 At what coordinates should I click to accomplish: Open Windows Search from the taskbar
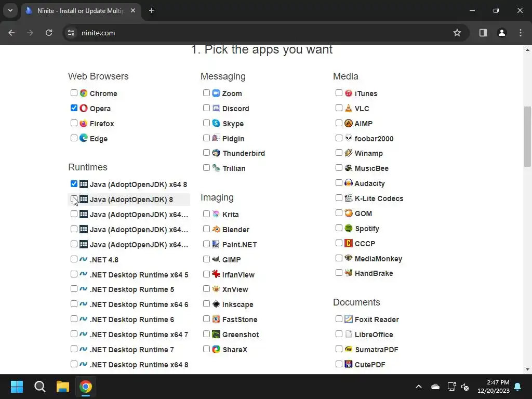[39, 387]
